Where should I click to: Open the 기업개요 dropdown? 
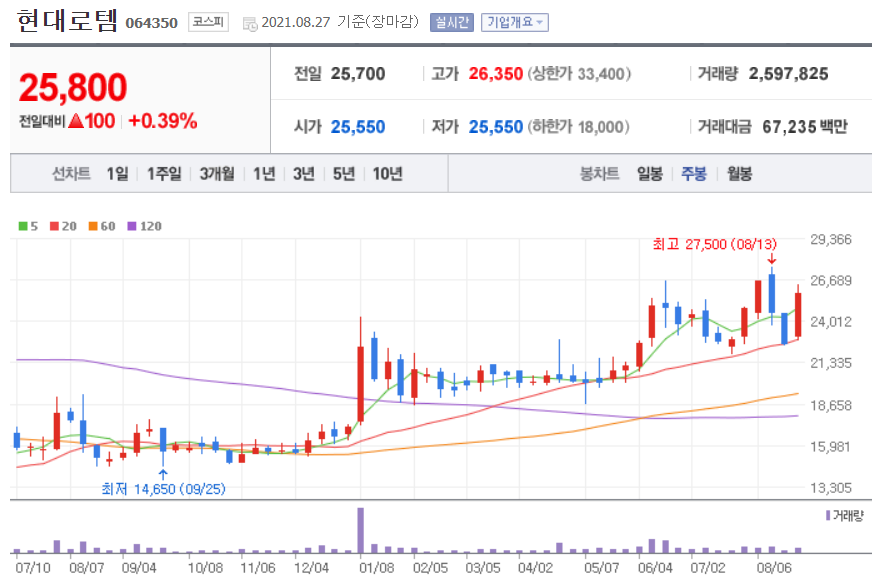pos(515,22)
